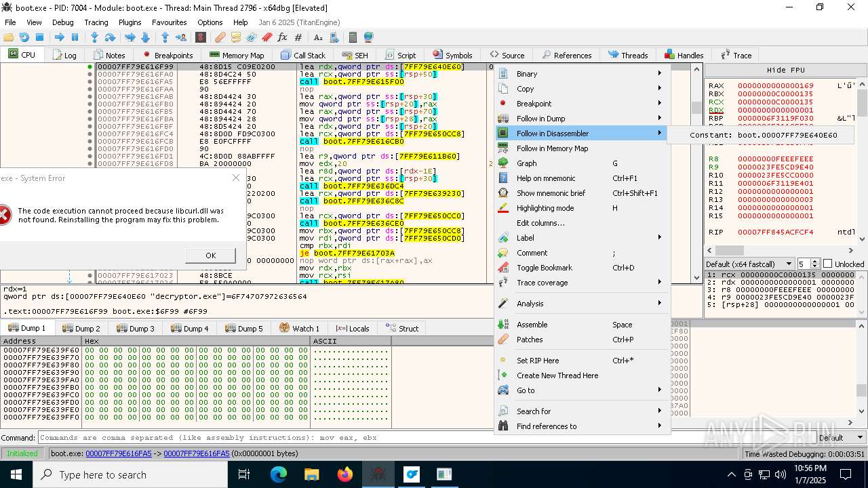
Task: Click the Trace Over toolbar icon
Action: 145,37
